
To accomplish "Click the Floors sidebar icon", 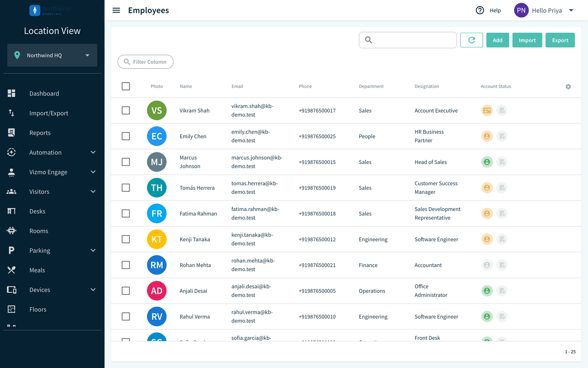I will tap(11, 309).
